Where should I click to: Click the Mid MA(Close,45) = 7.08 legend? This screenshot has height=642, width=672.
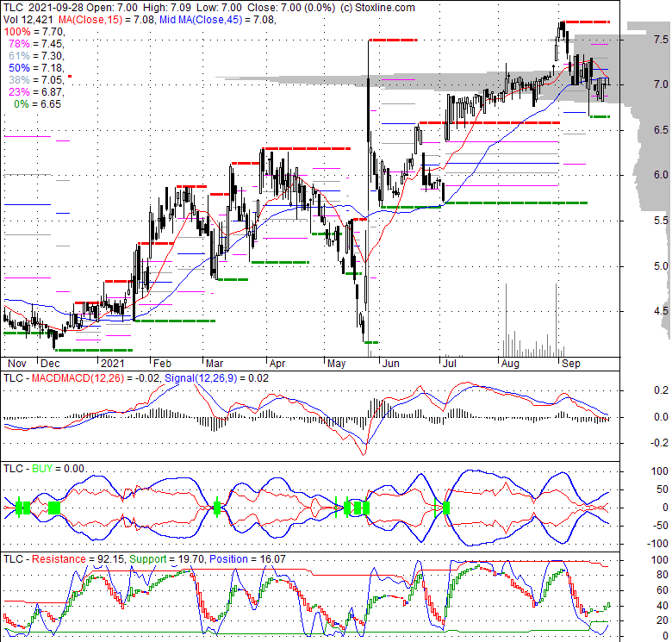tap(218, 20)
